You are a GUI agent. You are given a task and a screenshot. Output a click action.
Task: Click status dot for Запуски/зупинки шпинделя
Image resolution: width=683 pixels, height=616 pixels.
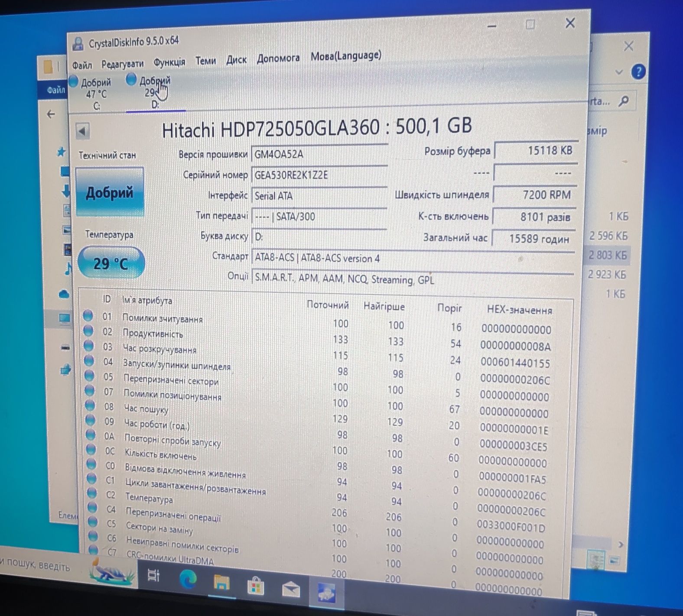coord(89,360)
